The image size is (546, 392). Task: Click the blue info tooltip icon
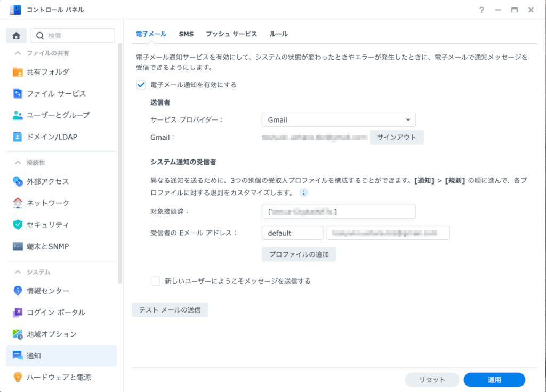[x=304, y=193]
